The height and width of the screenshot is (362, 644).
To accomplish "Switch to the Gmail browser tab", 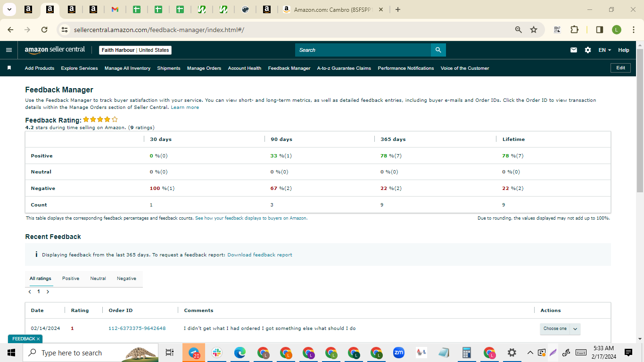I will click(115, 9).
